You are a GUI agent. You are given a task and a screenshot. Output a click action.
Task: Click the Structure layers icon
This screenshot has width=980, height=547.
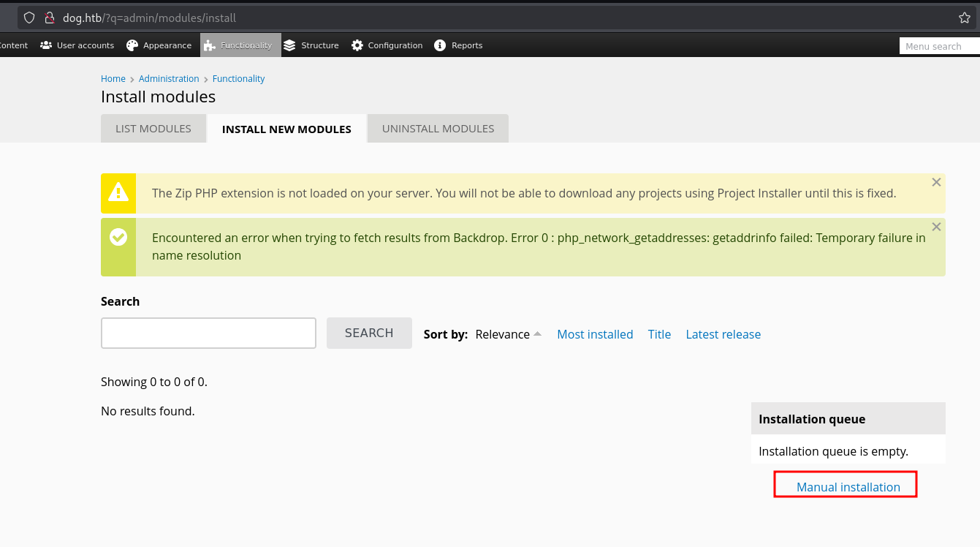[x=289, y=45]
